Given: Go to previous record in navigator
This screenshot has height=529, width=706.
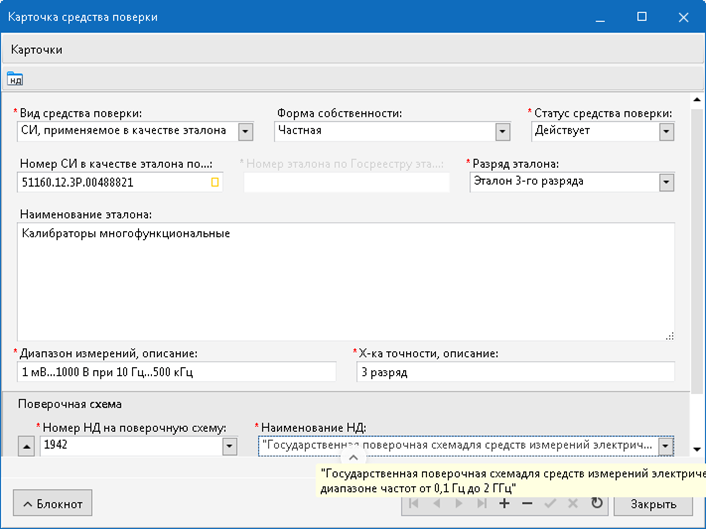Looking at the screenshot, I should point(436,503).
